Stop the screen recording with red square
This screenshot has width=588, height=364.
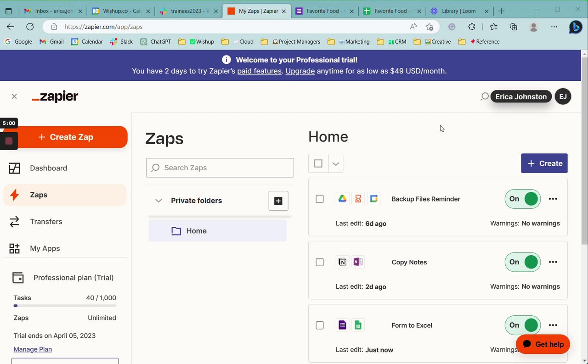(x=9, y=141)
